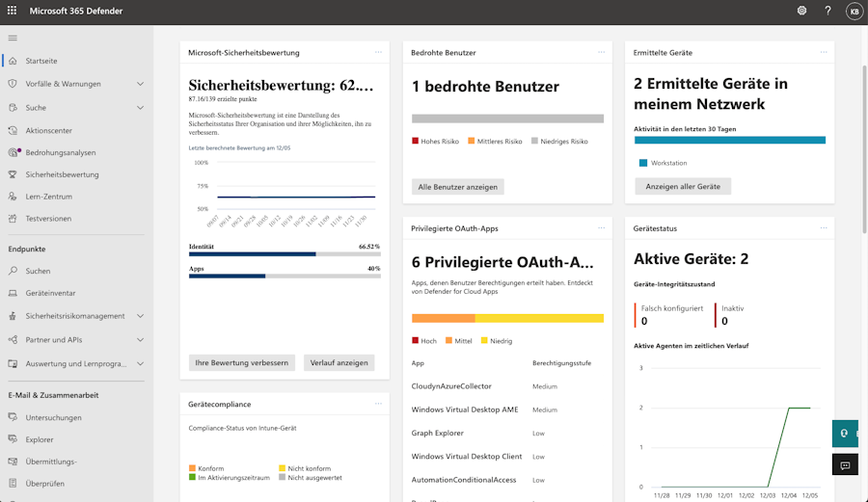Open Gerätestatus card options ellipsis
Screen dimensions: 868x502
824,227
